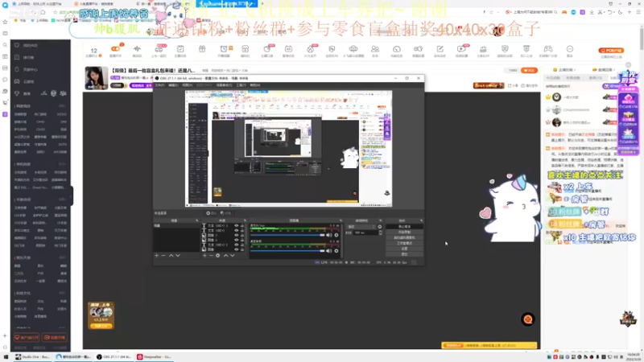Open the car 上车一起玩 toolbar icon
Viewport: 644px width, 362px height.
click(159, 51)
